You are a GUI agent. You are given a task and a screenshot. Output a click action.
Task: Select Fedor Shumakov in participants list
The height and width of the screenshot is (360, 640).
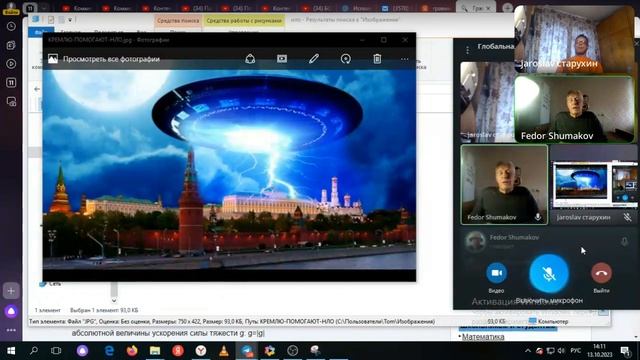click(x=546, y=241)
